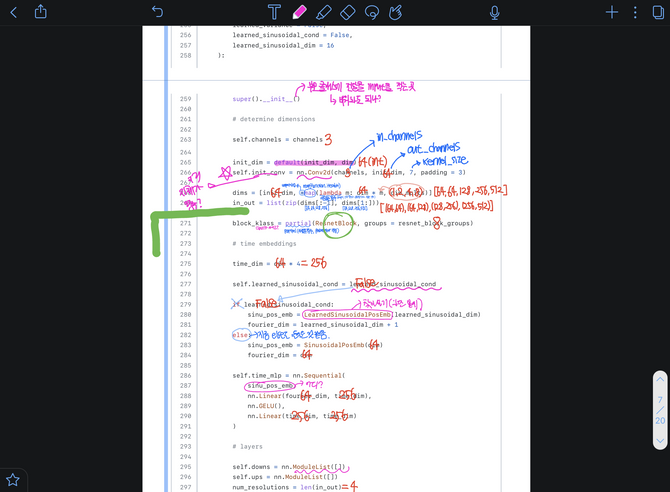Click line number 275
The image size is (670, 492).
pos(185,264)
